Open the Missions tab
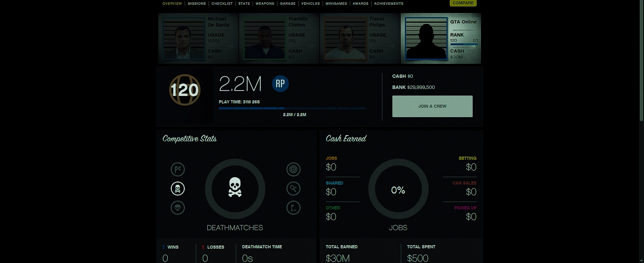This screenshot has height=263, width=644. coord(197,4)
